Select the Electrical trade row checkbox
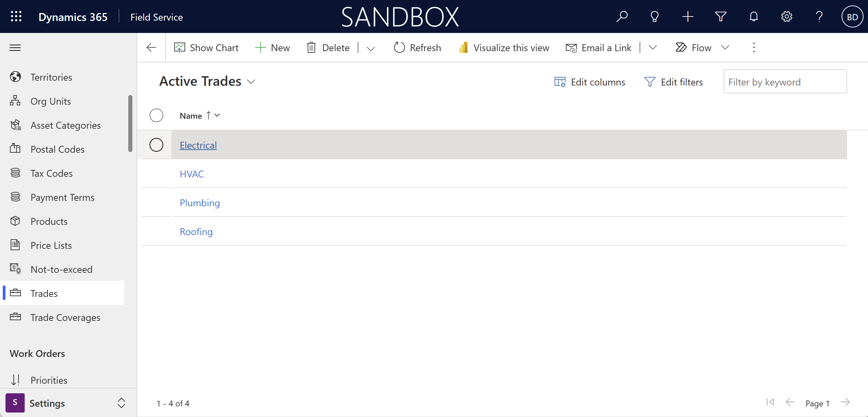 [157, 144]
